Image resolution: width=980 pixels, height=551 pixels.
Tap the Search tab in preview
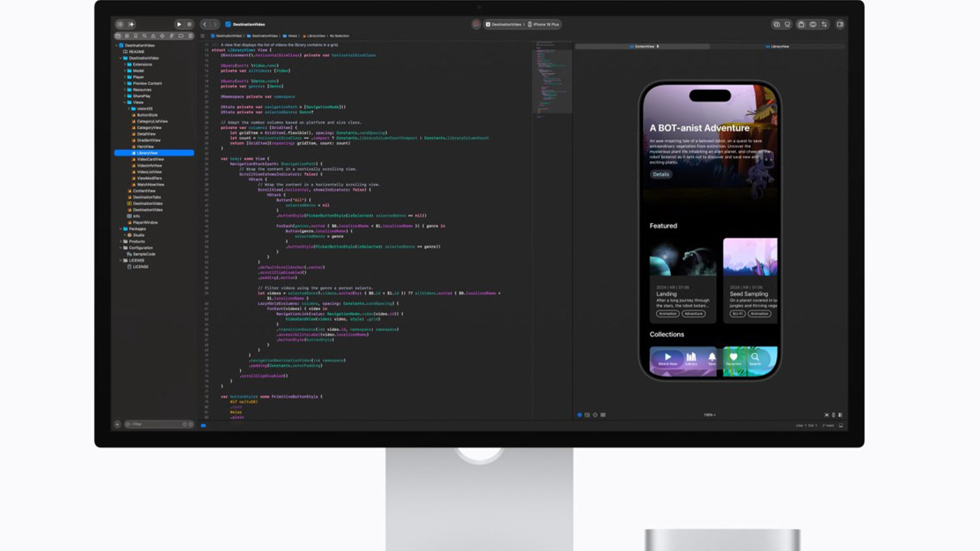click(755, 359)
